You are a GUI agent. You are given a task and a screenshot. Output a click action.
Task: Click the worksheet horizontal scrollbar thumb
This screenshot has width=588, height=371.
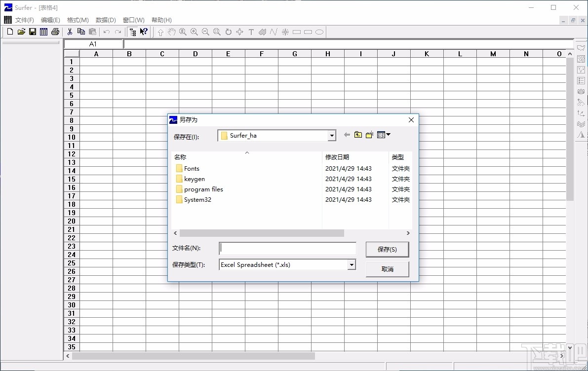point(194,356)
